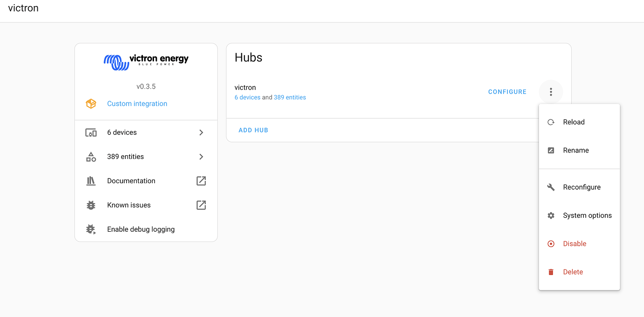Choose System options from the menu

pyautogui.click(x=587, y=215)
